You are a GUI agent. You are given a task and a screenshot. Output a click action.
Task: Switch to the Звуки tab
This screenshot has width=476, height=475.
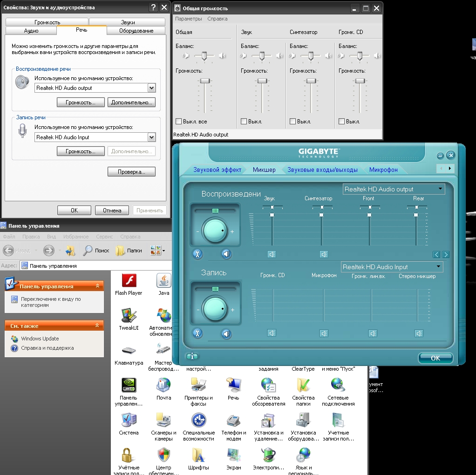click(128, 22)
